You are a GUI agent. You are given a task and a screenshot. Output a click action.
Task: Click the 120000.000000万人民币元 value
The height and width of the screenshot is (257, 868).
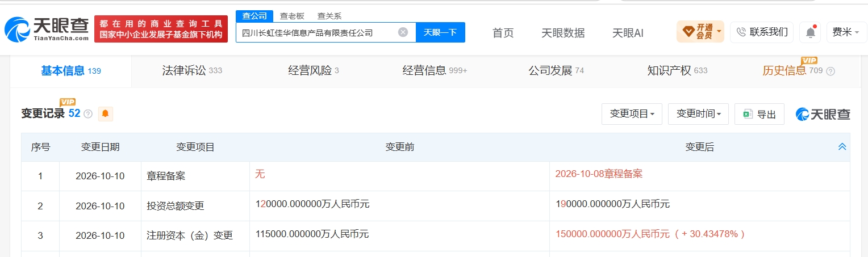tap(312, 204)
